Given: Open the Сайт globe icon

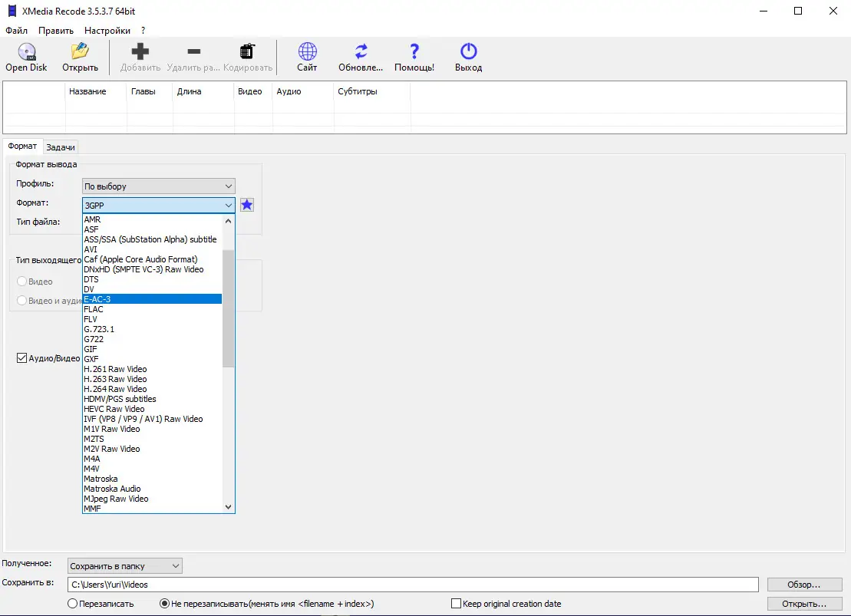Looking at the screenshot, I should [x=307, y=52].
